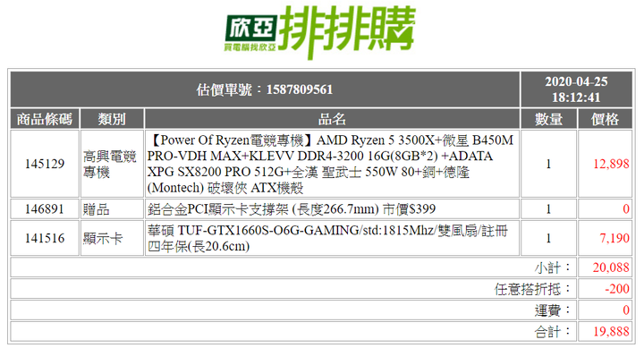Click the 鋁合金PCI顯示卡支撐架 product name
The image size is (644, 348).
292,209
